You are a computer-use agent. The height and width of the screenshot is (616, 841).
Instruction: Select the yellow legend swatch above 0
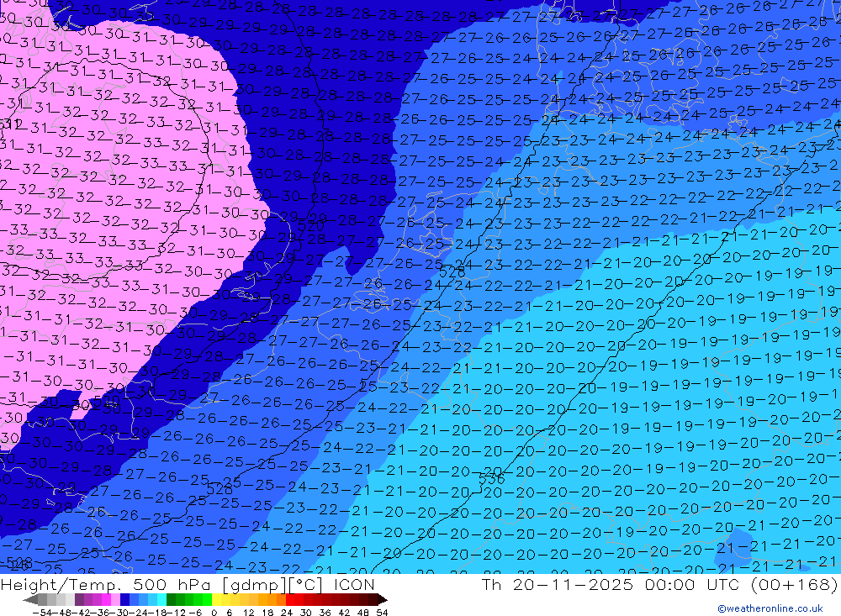pyautogui.click(x=217, y=599)
